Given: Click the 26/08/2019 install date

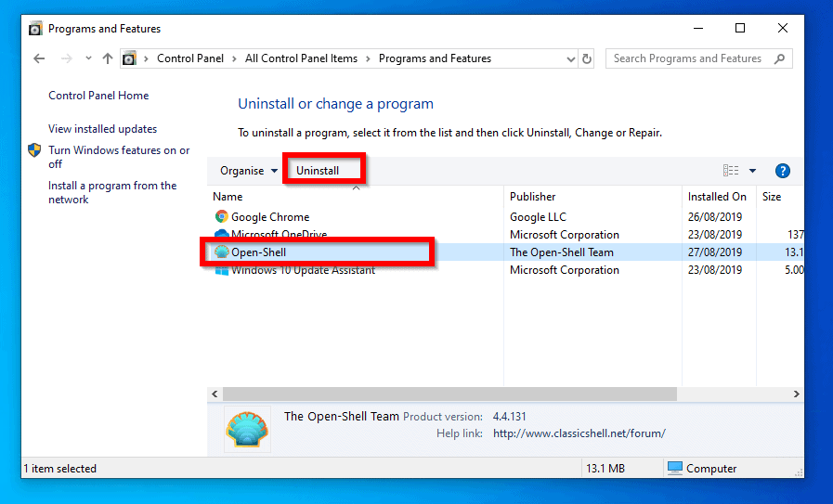Looking at the screenshot, I should tap(714, 216).
